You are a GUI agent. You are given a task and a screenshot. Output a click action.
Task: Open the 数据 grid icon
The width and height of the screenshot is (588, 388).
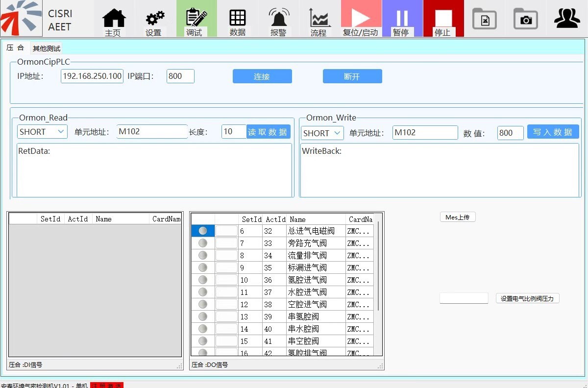pos(238,19)
